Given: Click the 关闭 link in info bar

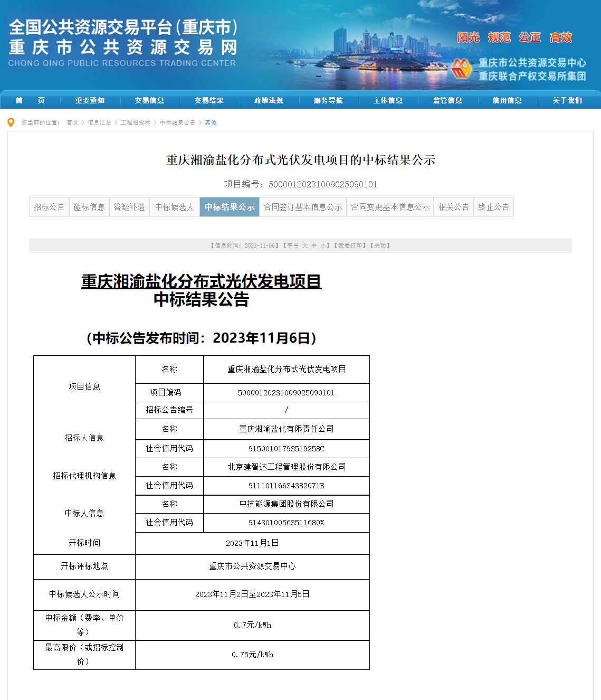Looking at the screenshot, I should coord(380,245).
